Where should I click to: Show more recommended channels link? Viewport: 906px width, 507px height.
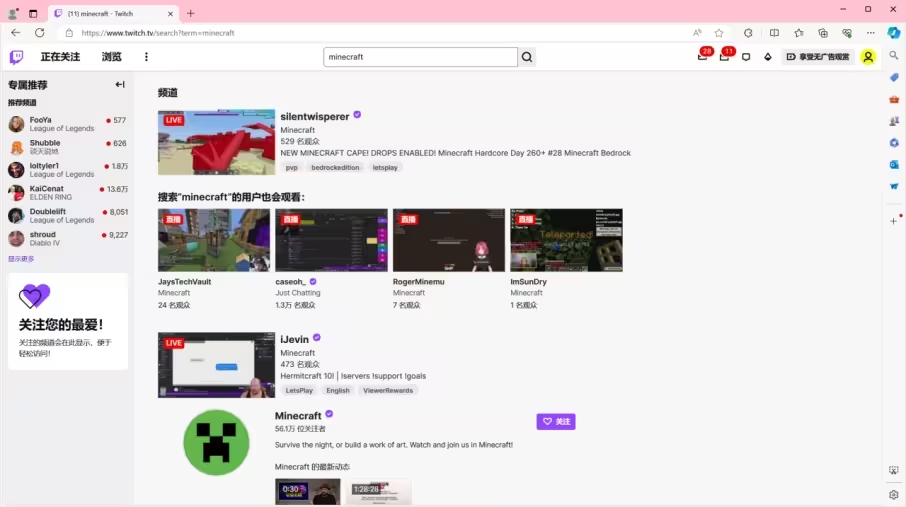(x=21, y=259)
